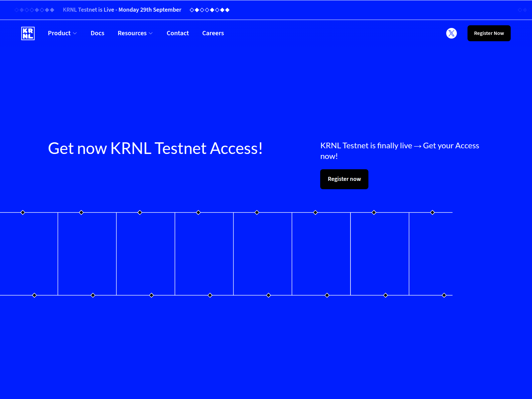
Task: Expand the Product dropdown menu
Action: tap(60, 33)
